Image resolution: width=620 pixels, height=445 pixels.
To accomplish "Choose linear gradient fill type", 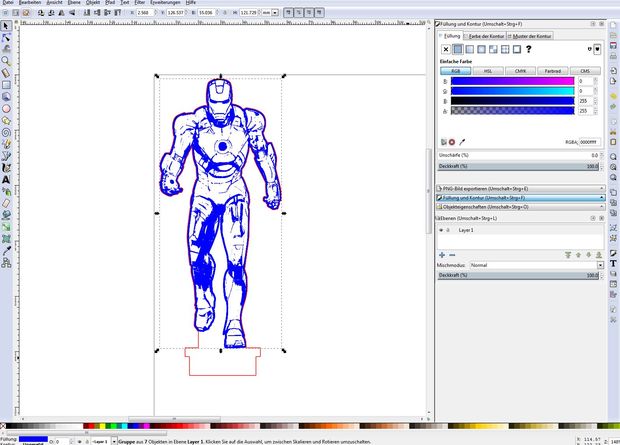I will click(x=470, y=49).
